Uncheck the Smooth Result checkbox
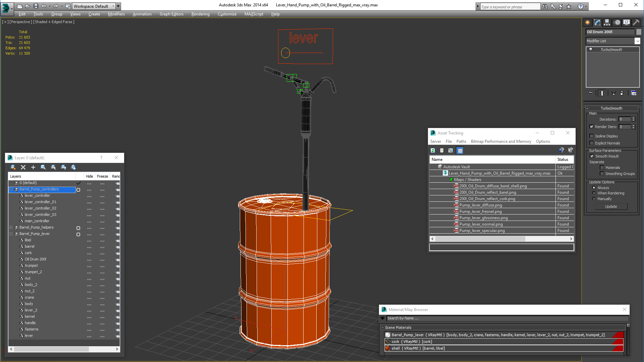The image size is (644, 362). click(592, 156)
